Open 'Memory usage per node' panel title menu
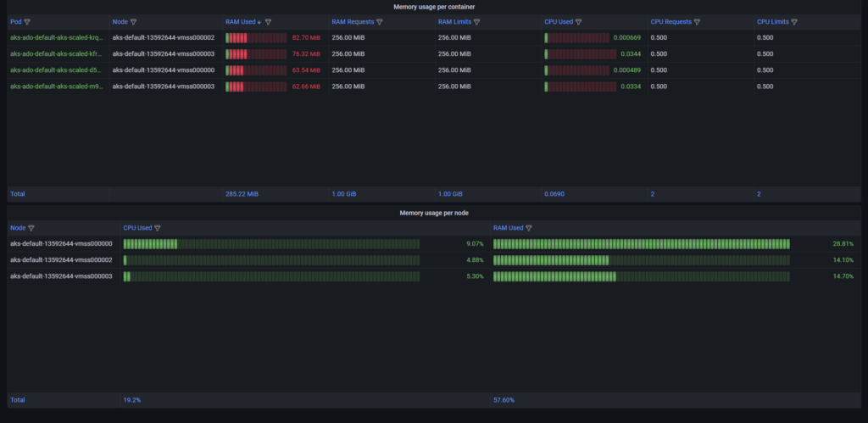This screenshot has width=868, height=423. (434, 213)
